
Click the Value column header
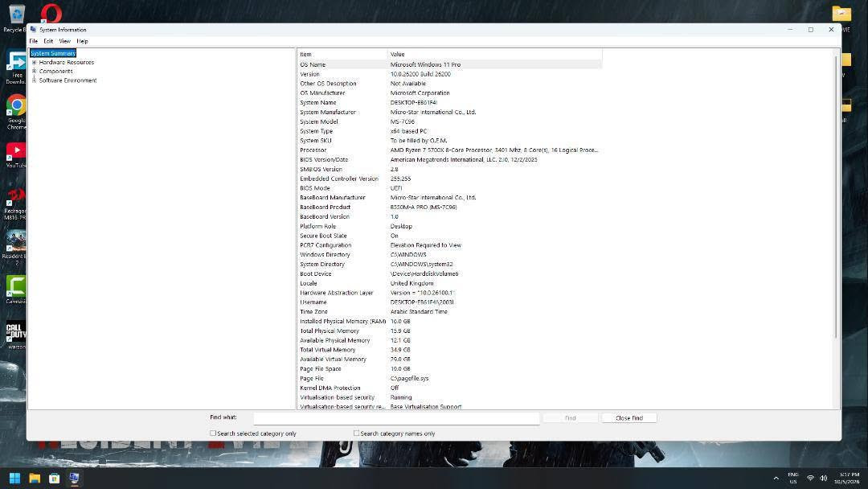click(495, 54)
